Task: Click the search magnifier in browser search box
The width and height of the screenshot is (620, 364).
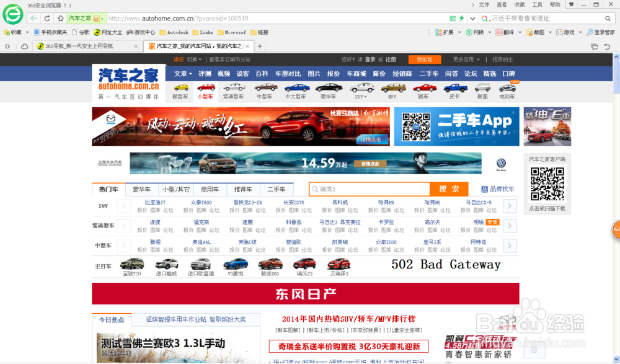Action: pyautogui.click(x=608, y=18)
